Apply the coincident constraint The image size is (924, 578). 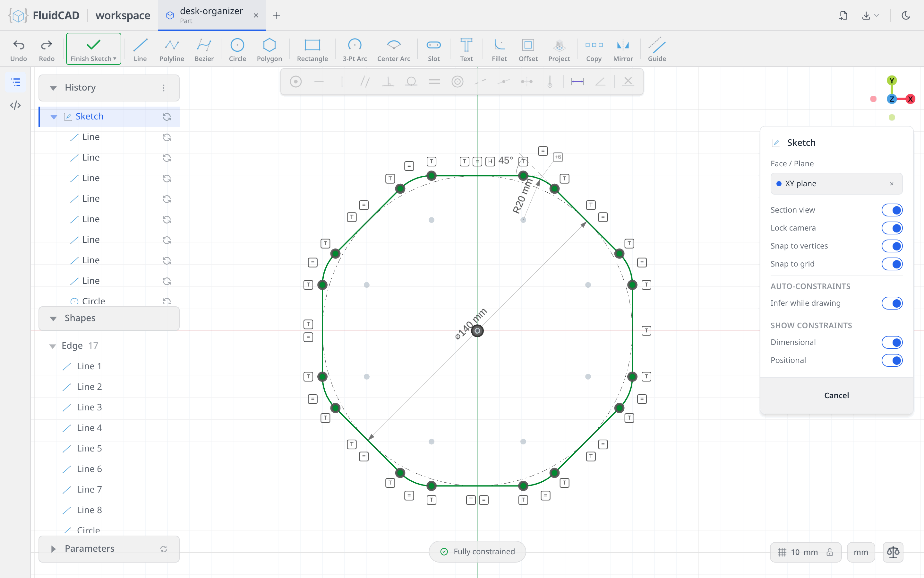point(295,82)
